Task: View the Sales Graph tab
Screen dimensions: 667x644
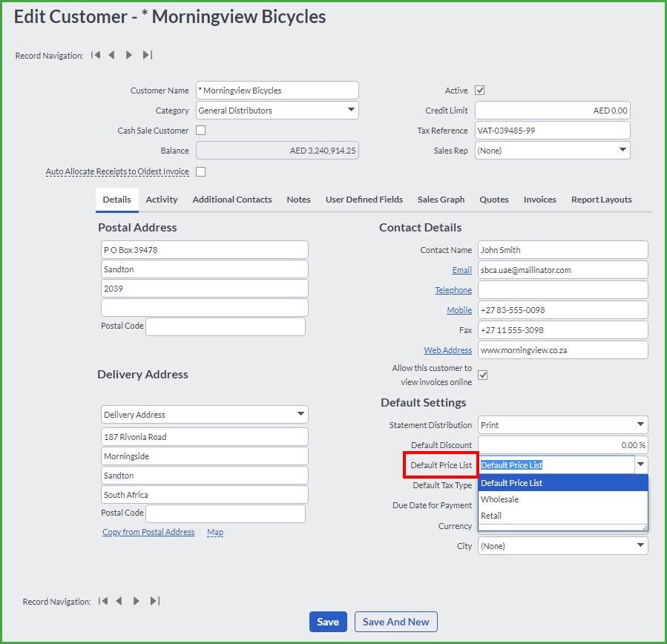Action: 441,200
